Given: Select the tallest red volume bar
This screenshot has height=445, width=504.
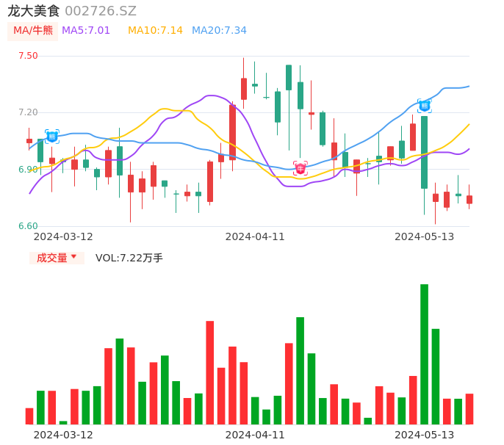Looking at the screenshot, I should pos(210,372).
